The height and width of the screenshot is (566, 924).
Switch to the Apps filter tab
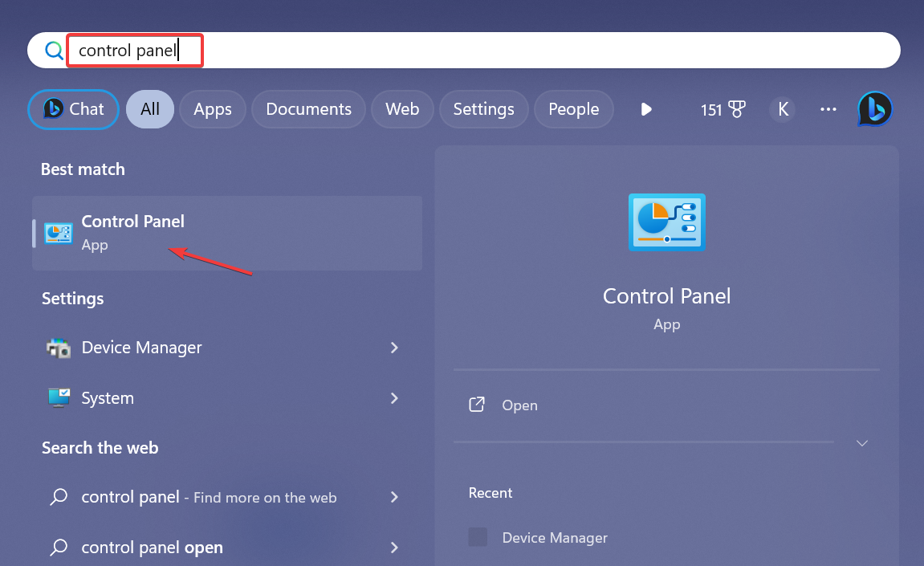(212, 108)
